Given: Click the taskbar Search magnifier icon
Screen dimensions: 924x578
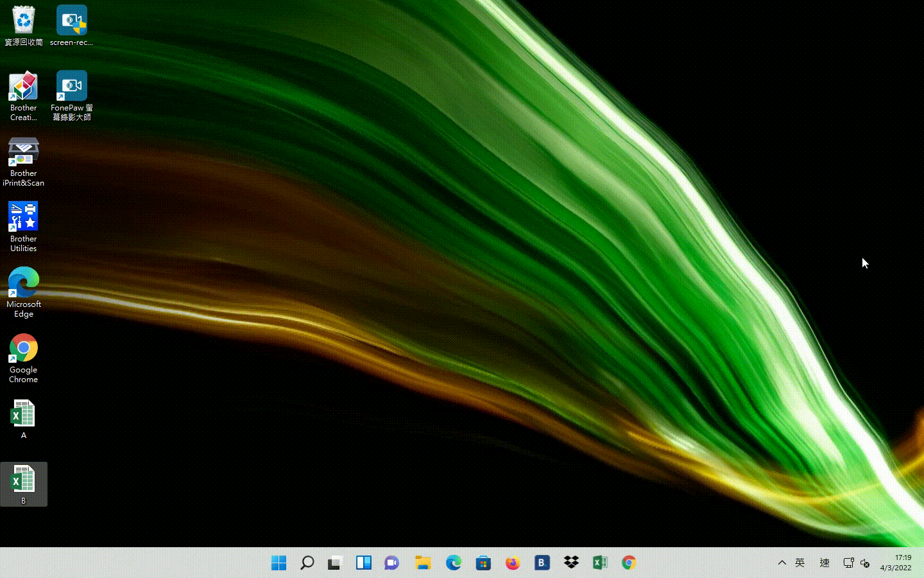Looking at the screenshot, I should [x=307, y=563].
